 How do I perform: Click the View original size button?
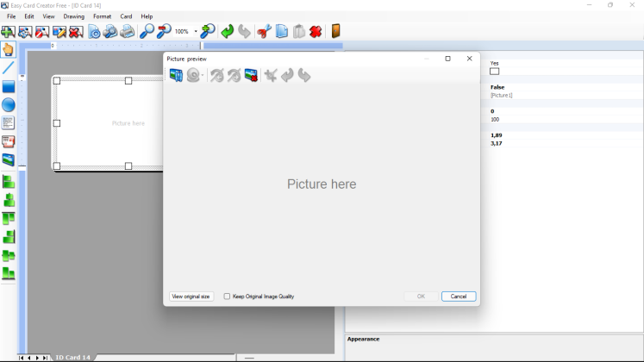tap(191, 296)
